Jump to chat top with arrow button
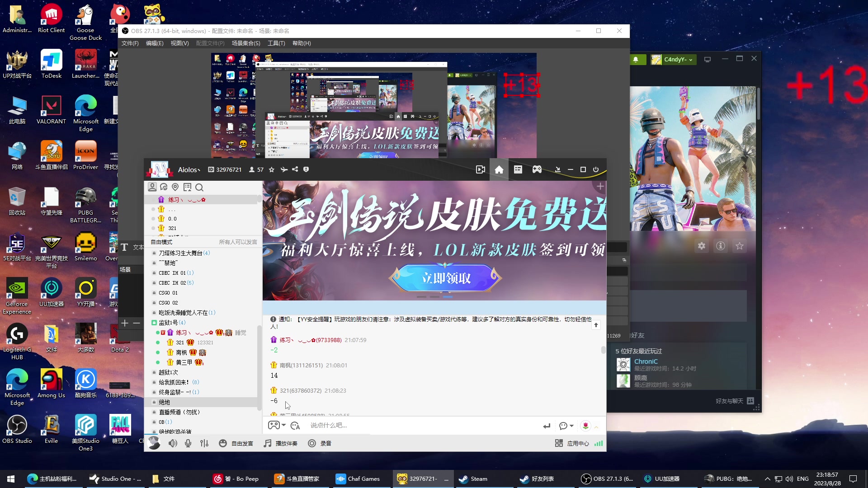Screen dimensions: 868x488 596,325
